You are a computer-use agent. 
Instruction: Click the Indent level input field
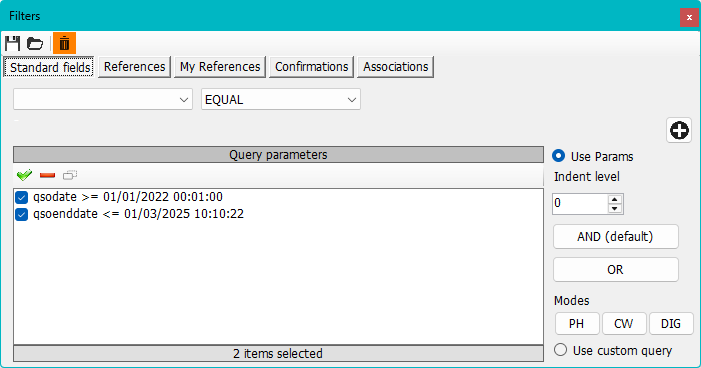580,204
